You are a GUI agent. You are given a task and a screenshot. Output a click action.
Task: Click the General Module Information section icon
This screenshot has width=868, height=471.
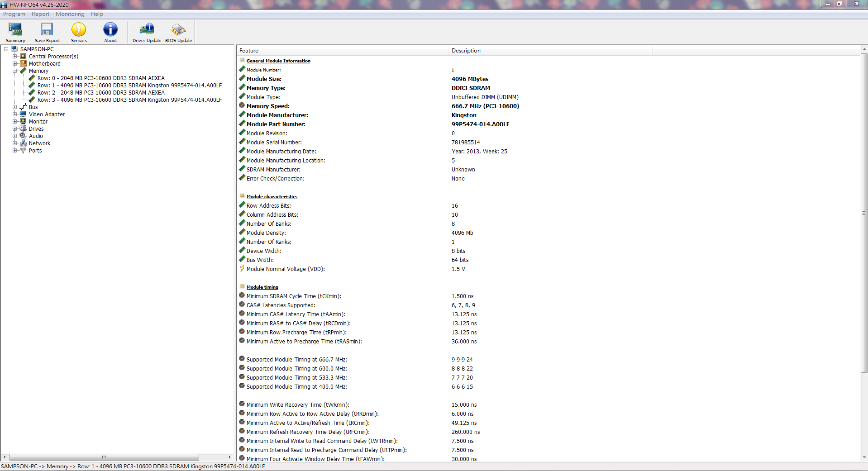click(x=242, y=60)
